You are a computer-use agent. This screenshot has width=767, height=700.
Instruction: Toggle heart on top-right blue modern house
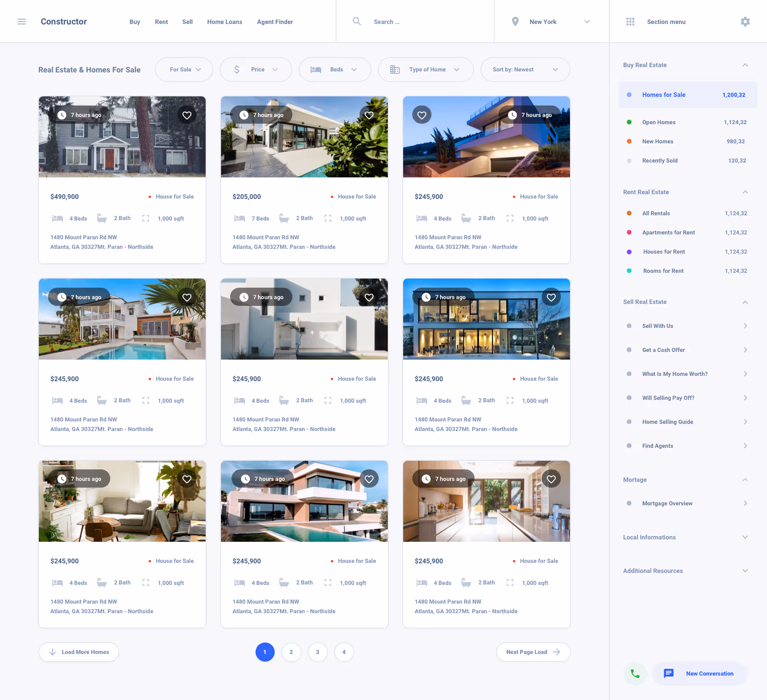[x=422, y=115]
